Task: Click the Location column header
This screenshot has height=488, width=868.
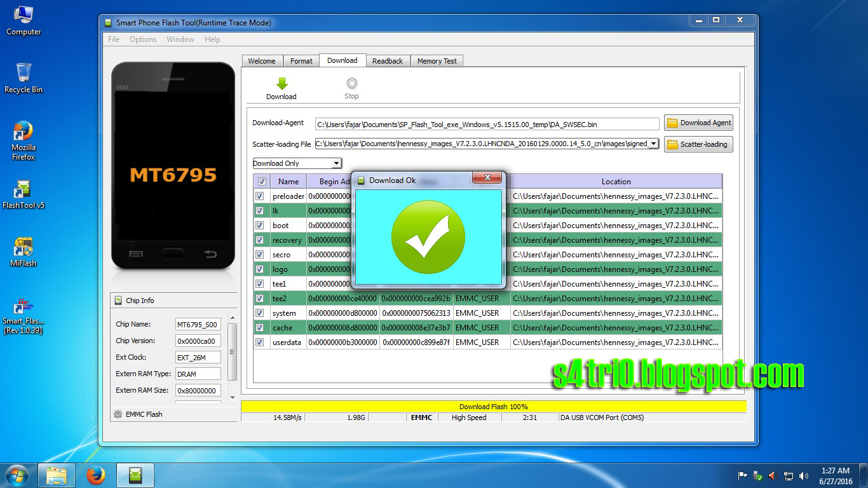Action: 616,182
